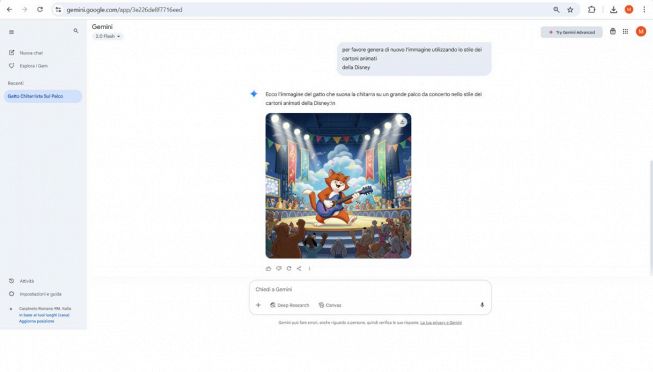Give the response a thumbs up

pos(268,269)
